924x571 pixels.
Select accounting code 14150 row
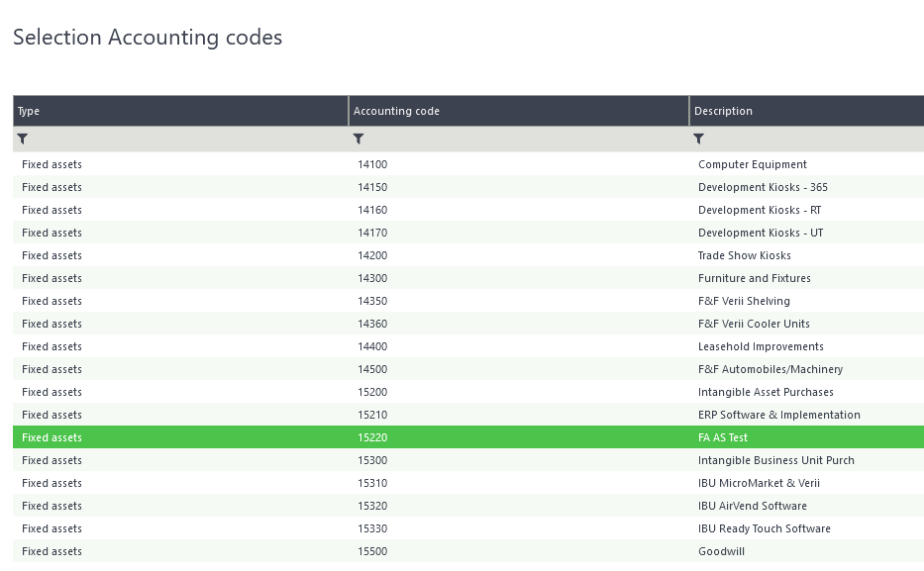coord(372,187)
